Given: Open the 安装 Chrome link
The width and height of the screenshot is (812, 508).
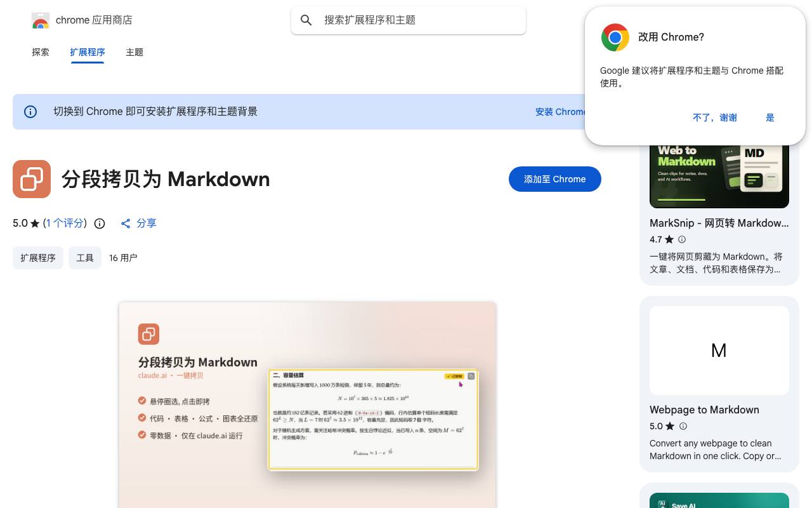Looking at the screenshot, I should point(561,112).
